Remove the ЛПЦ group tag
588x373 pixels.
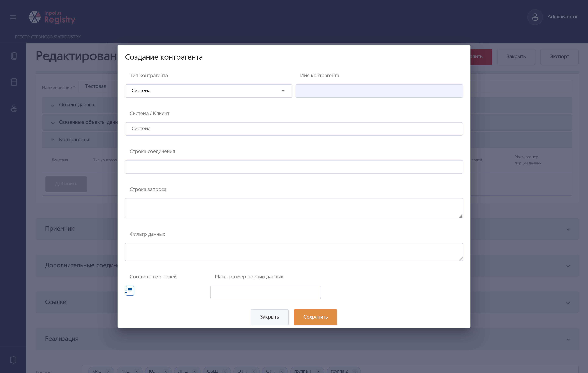pyautogui.click(x=195, y=371)
